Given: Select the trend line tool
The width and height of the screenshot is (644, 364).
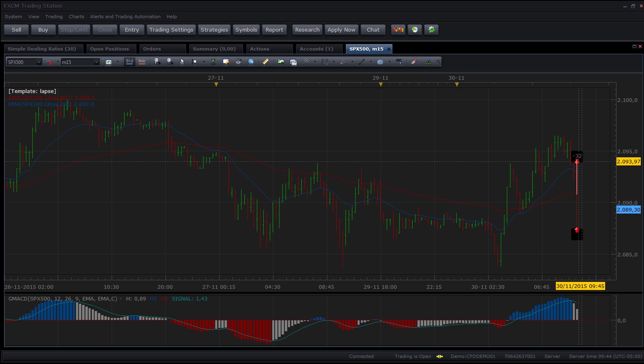Looking at the screenshot, I should pyautogui.click(x=362, y=61).
